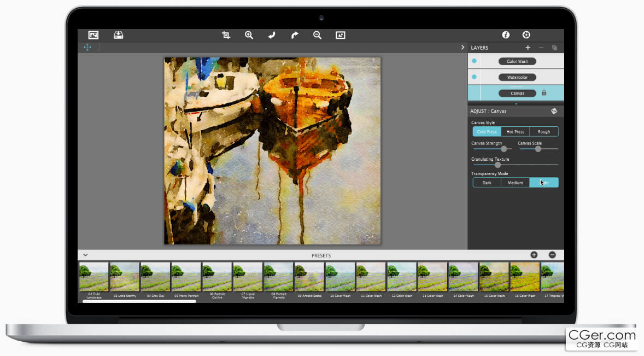Zoom out of the canvas

click(317, 35)
